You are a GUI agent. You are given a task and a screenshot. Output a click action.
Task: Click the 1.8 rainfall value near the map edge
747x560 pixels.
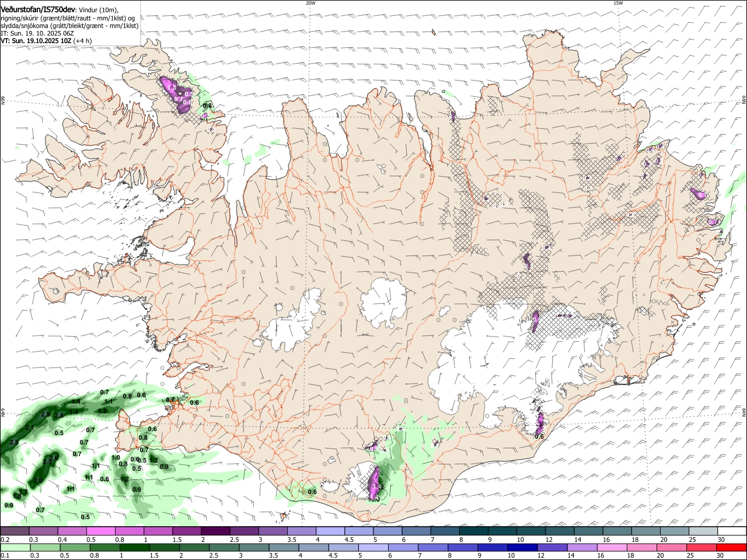17,495
